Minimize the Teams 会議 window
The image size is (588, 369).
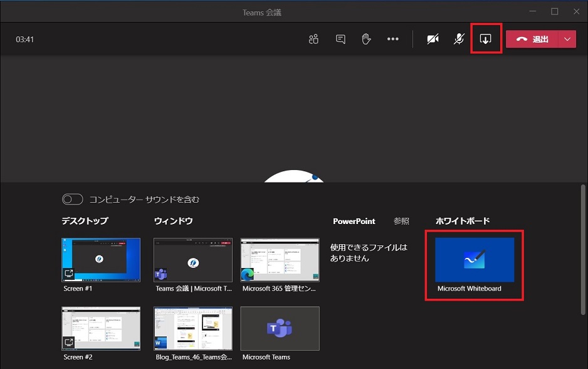[x=532, y=12]
